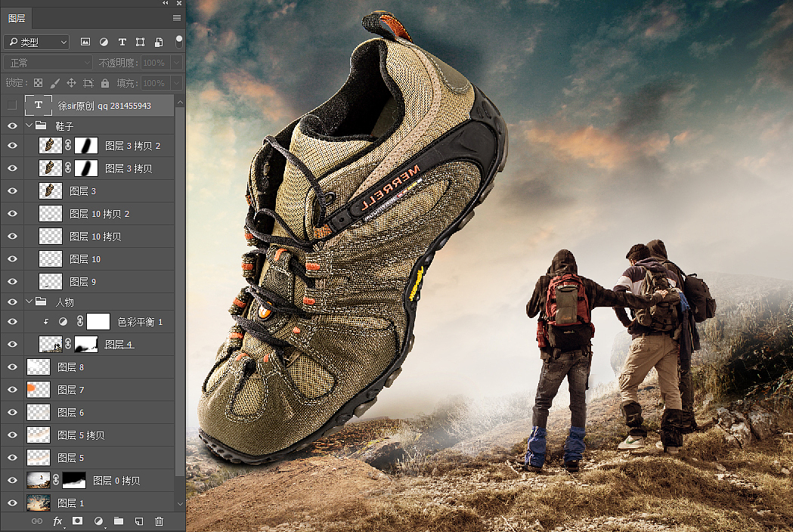The width and height of the screenshot is (793, 532).
Task: Click layers scrollbar up arrow
Action: click(180, 102)
